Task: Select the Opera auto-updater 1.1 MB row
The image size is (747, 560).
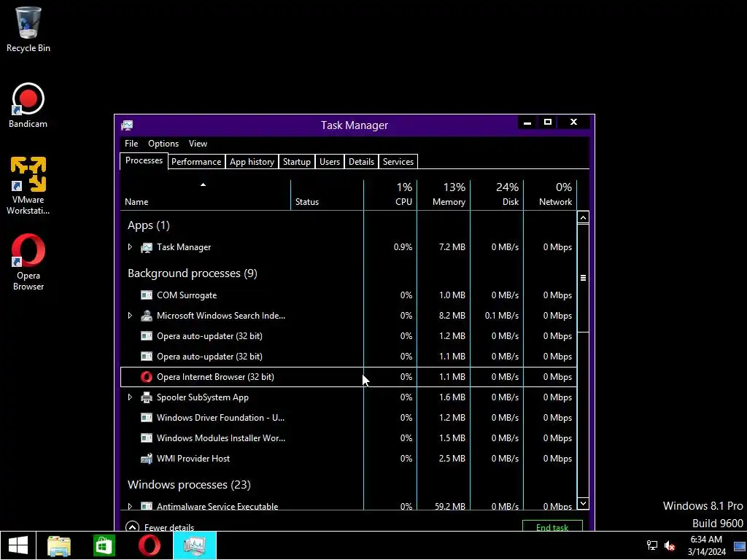Action: [348, 357]
